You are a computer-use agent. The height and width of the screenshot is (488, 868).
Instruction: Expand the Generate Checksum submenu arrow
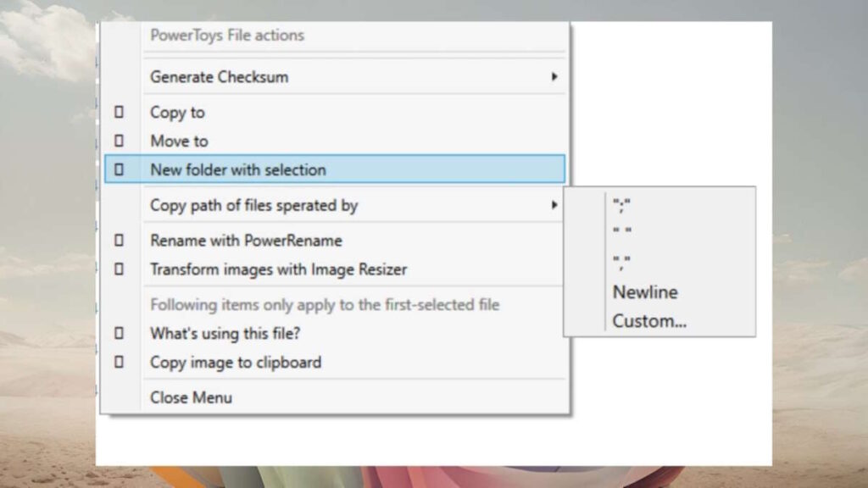click(x=554, y=77)
